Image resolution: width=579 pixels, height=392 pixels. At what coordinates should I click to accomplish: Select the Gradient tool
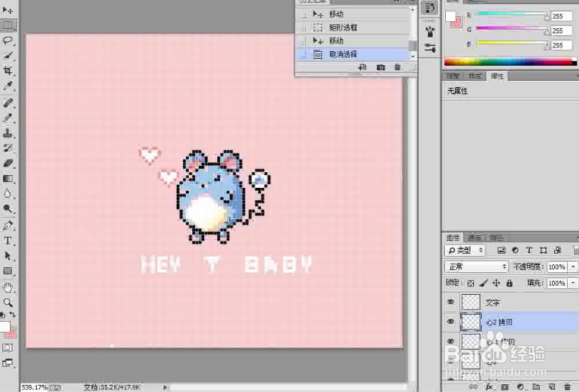coord(8,179)
